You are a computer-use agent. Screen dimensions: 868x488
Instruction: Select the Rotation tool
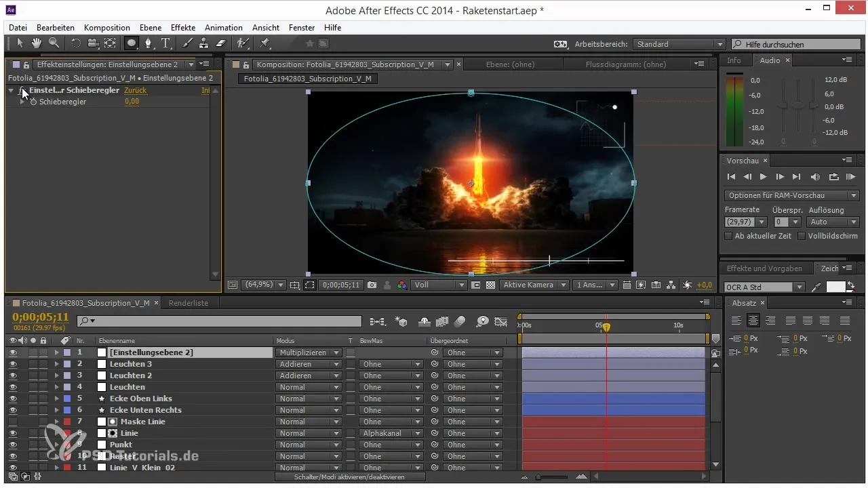[75, 43]
